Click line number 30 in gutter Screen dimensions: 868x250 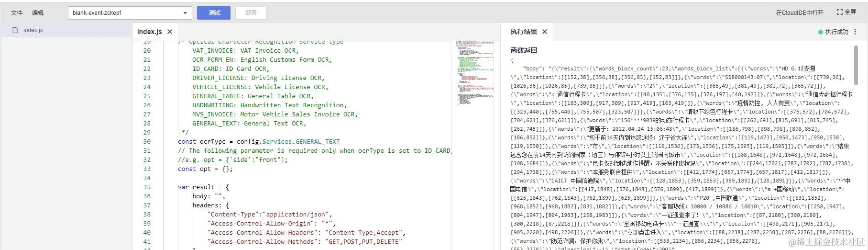coord(147,142)
